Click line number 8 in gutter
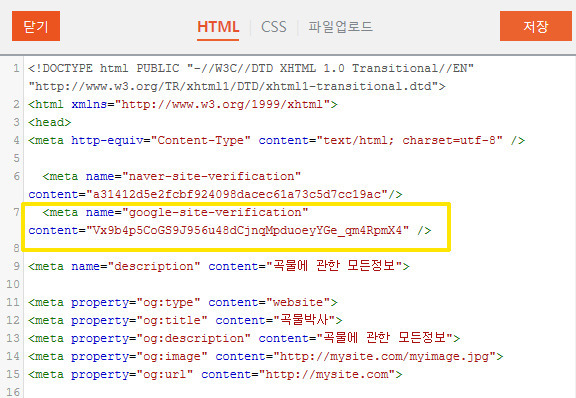This screenshot has width=576, height=398. tap(17, 248)
